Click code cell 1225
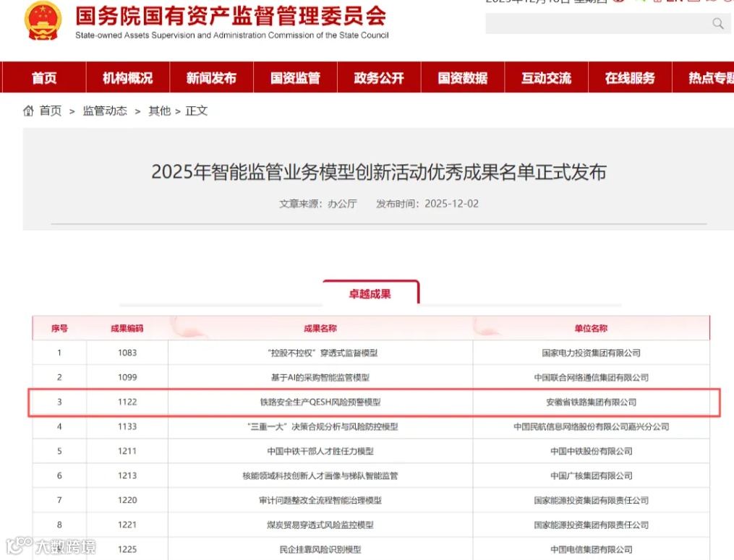734x560 pixels. [x=127, y=549]
